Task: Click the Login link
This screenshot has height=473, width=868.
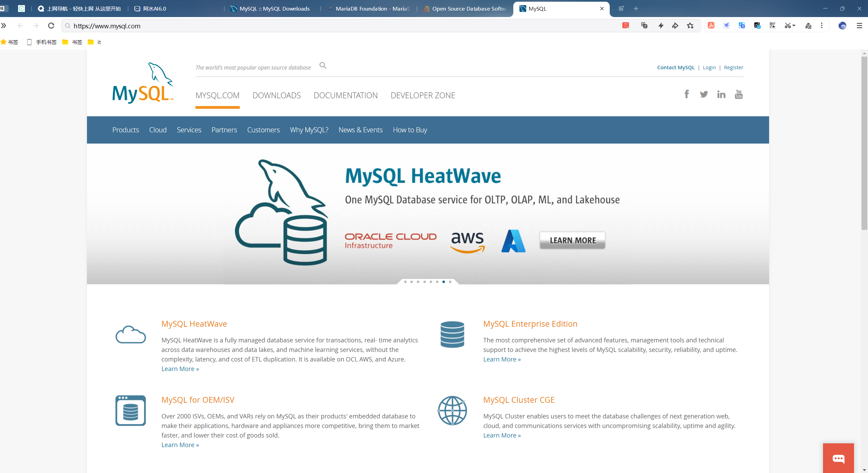Action: [709, 68]
